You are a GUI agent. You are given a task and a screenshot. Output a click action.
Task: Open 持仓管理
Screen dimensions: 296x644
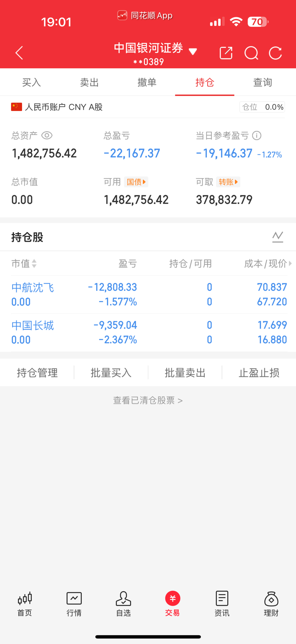coord(37,373)
